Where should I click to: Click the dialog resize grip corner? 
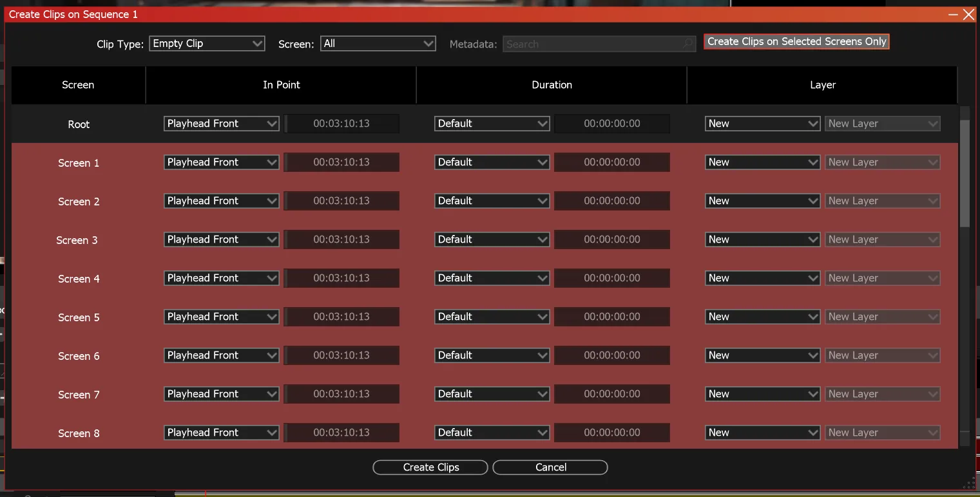(x=970, y=483)
